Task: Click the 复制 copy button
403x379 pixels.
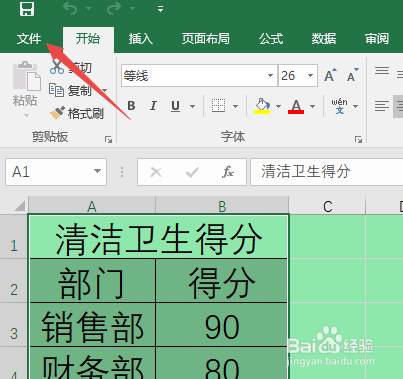Action: [x=70, y=90]
